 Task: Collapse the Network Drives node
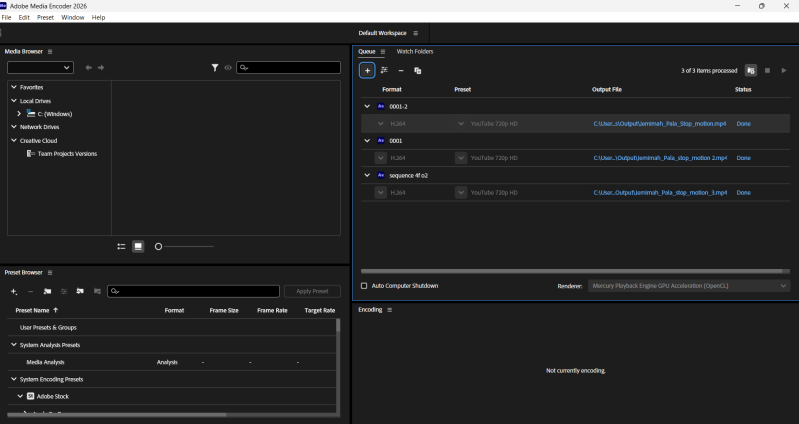coord(14,127)
